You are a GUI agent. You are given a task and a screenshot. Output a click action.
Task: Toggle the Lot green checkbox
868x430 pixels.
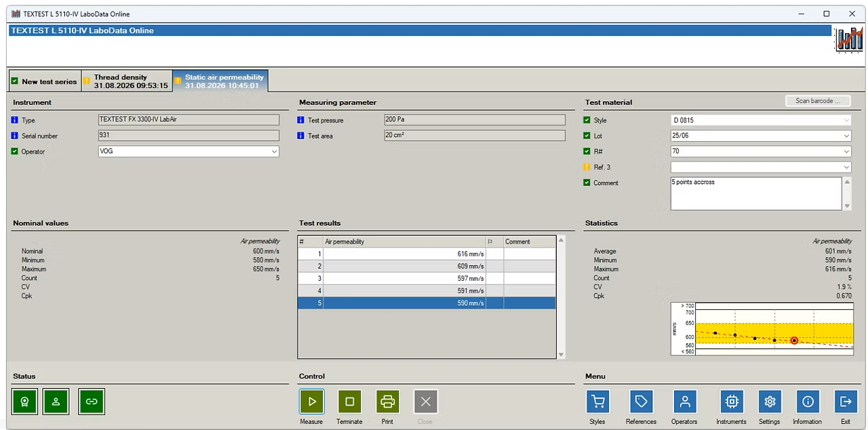pos(587,136)
